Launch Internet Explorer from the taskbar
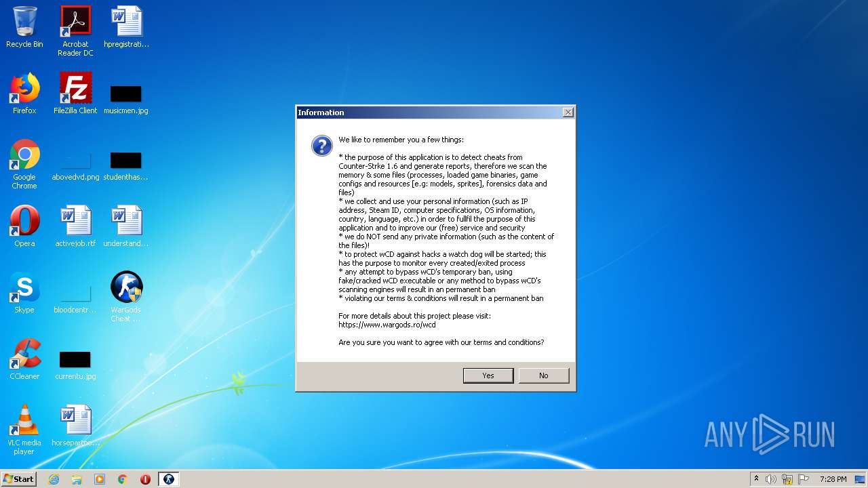Viewport: 868px width, 488px height. [x=54, y=479]
